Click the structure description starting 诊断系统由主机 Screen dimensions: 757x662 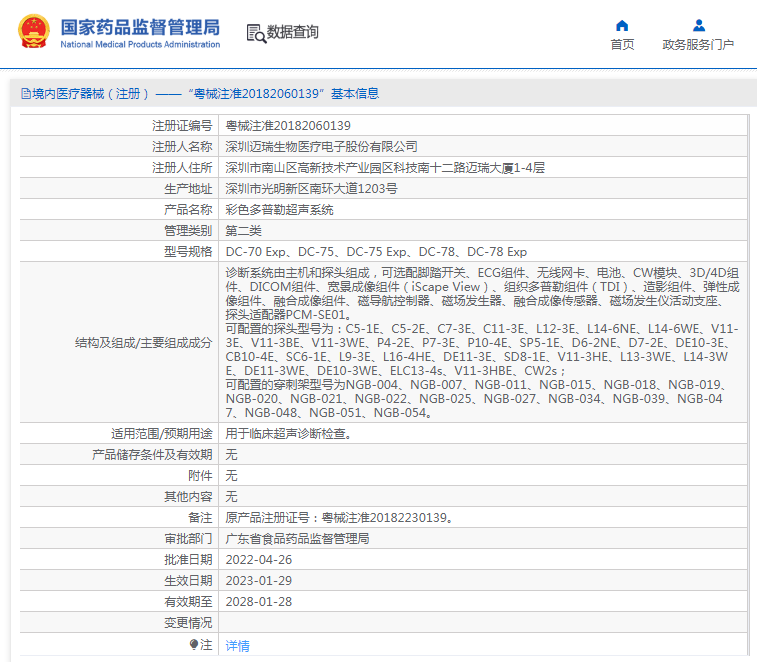tap(482, 342)
